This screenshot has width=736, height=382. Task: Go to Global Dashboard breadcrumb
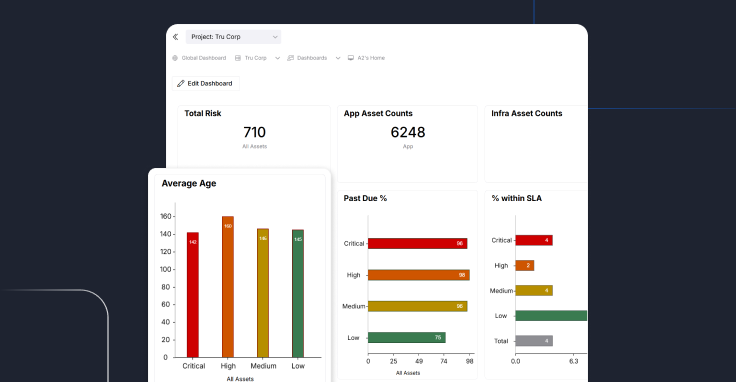[204, 58]
